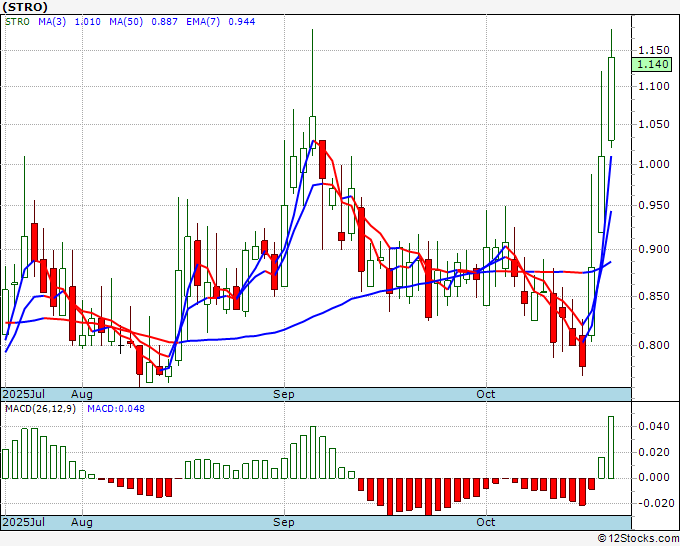
Task: Select the Aug marker on the price timeline
Action: pyautogui.click(x=82, y=395)
